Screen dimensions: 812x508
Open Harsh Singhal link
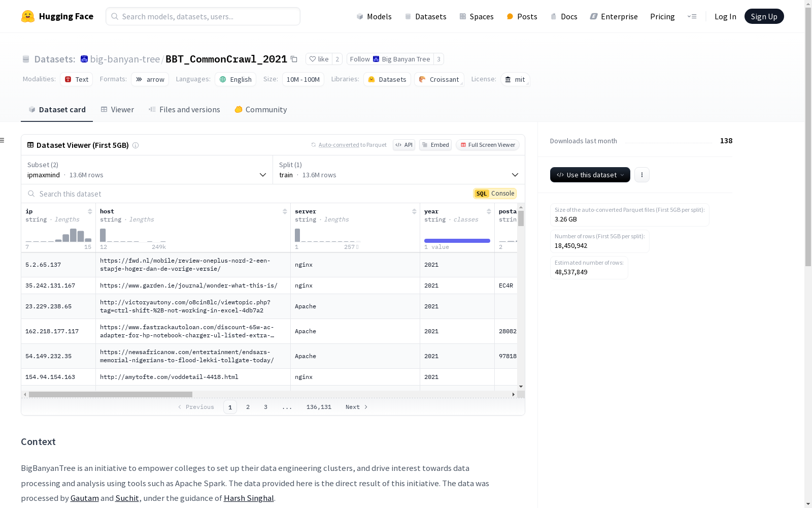coord(249,498)
